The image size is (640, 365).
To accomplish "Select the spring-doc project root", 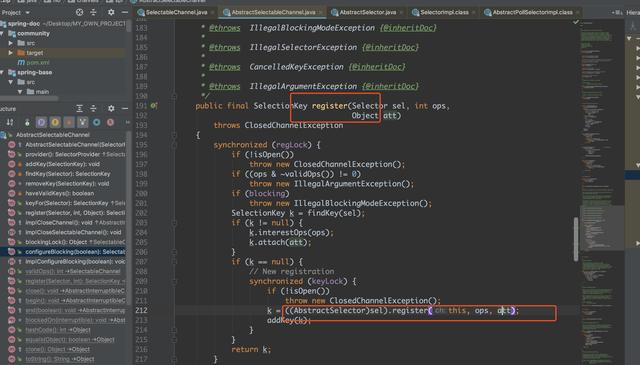I will [24, 24].
